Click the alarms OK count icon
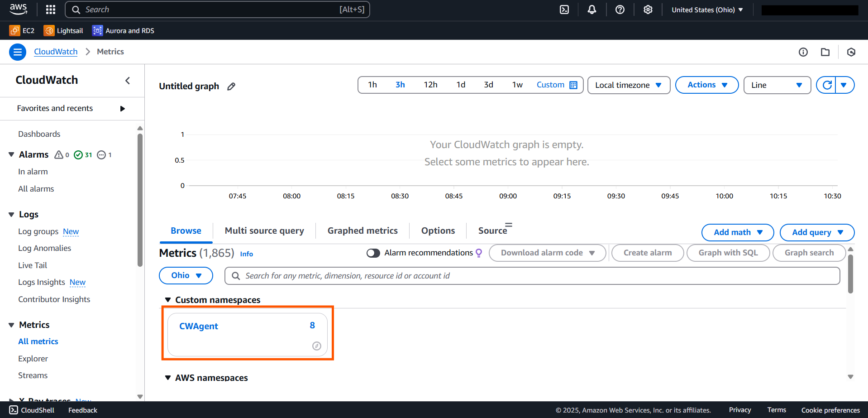868x418 pixels. click(78, 155)
